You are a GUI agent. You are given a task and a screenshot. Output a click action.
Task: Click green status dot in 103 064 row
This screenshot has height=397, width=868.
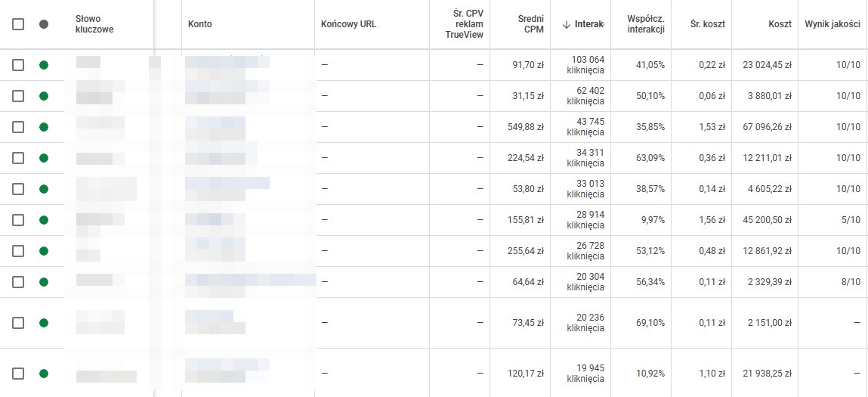44,65
